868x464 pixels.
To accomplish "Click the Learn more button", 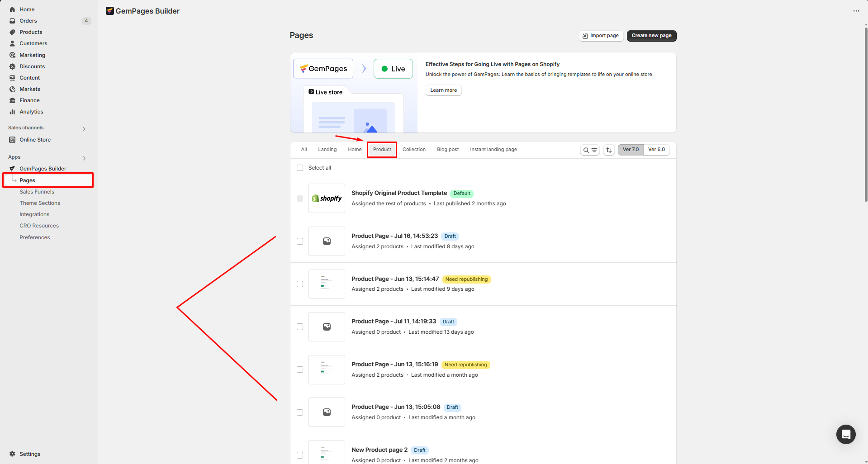I will click(x=443, y=90).
